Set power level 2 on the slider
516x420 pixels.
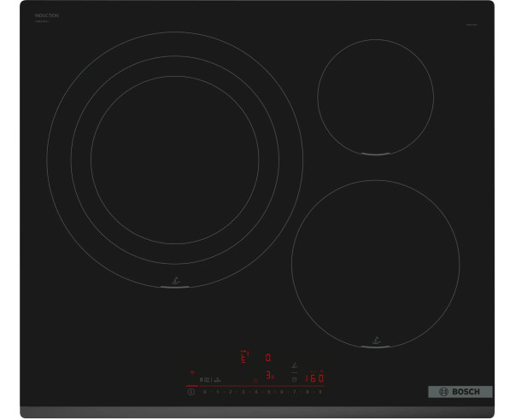(231, 392)
